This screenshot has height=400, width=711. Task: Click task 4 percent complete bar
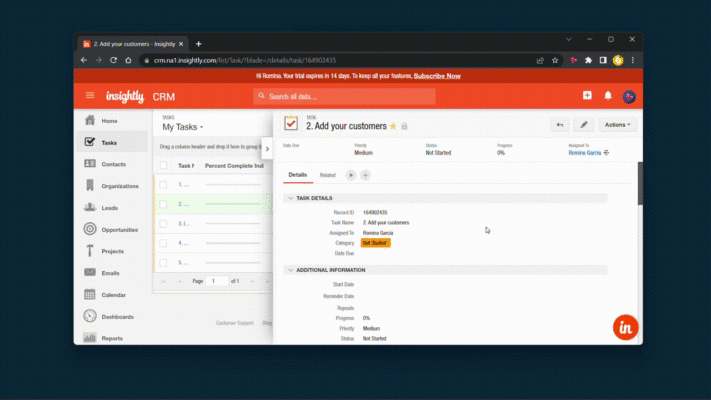(x=233, y=243)
